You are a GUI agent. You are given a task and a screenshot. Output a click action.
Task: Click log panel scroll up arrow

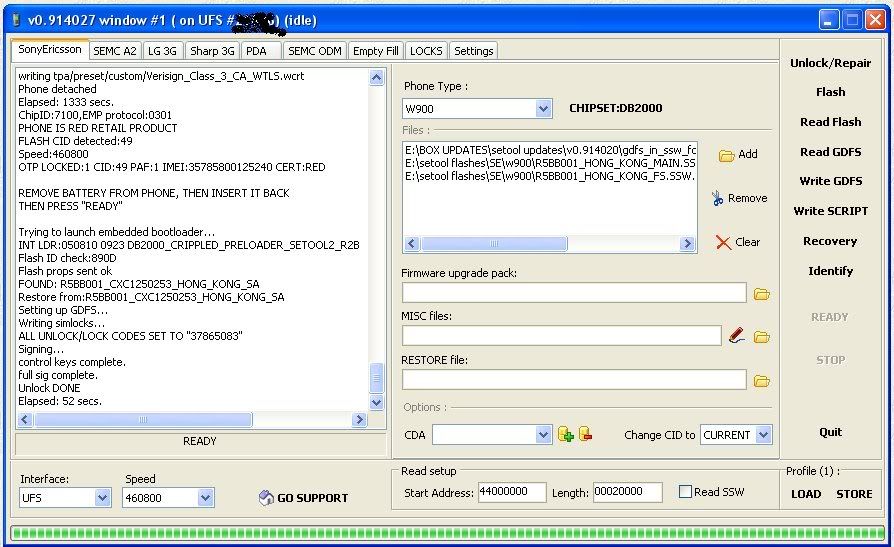point(376,77)
